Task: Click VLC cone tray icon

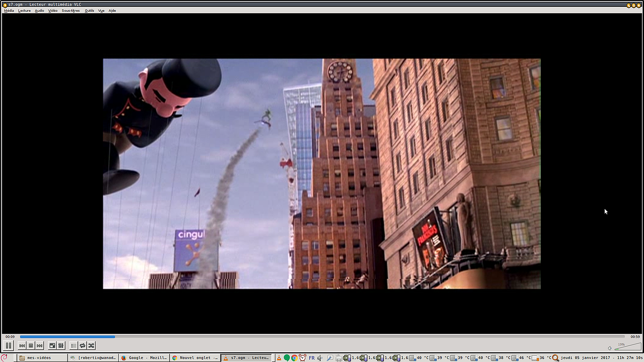Action: (x=279, y=358)
